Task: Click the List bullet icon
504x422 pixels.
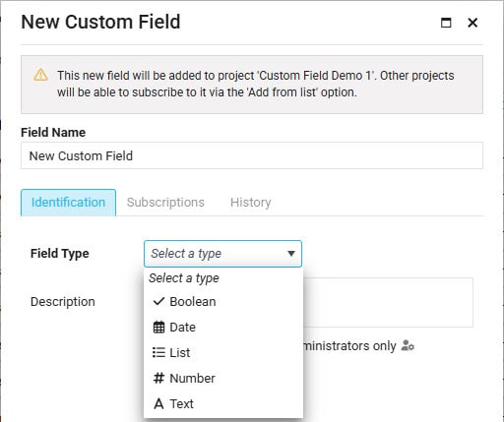Action: [158, 352]
